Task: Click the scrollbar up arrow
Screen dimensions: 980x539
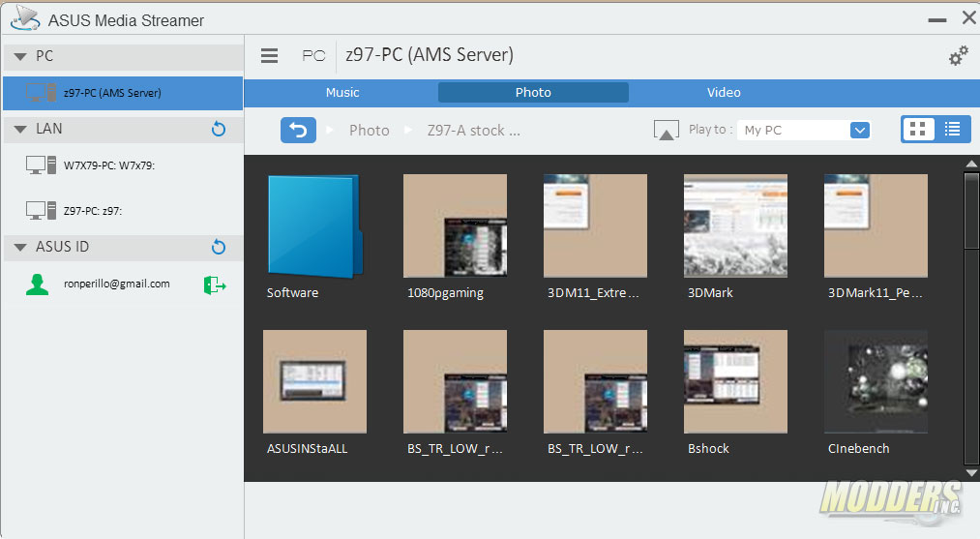Action: [x=971, y=164]
